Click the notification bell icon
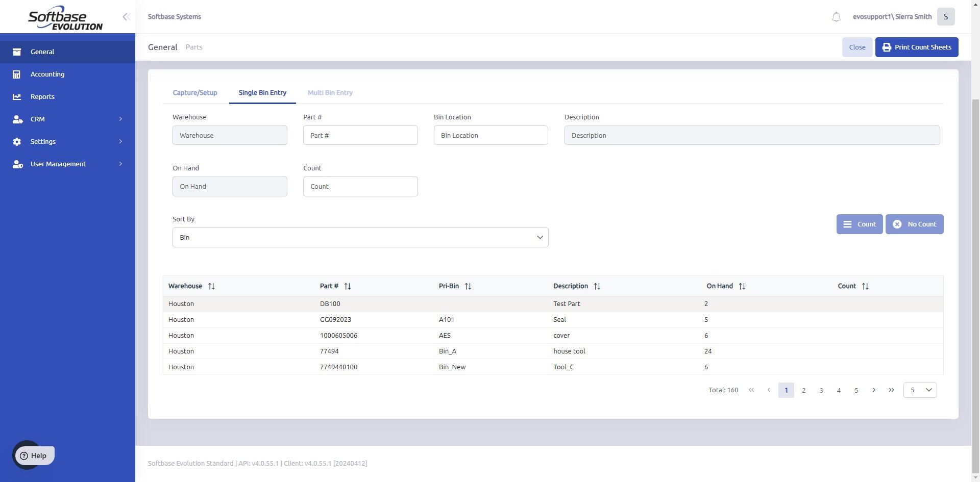Image resolution: width=980 pixels, height=482 pixels. 836,17
